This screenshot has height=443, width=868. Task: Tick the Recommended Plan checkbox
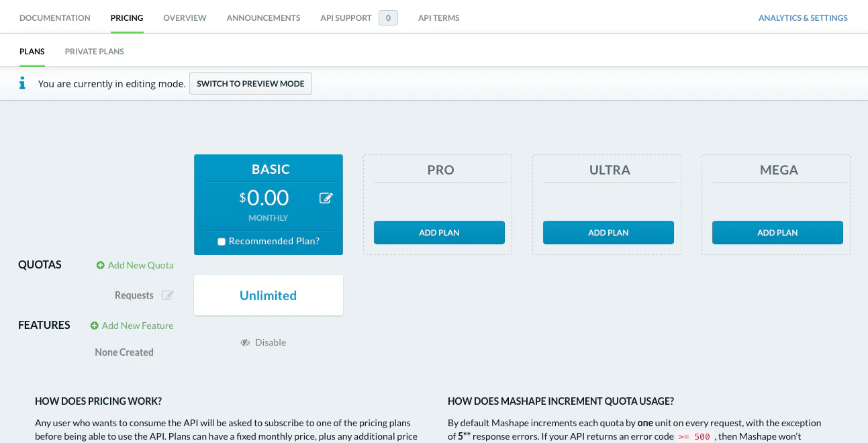[x=222, y=242]
